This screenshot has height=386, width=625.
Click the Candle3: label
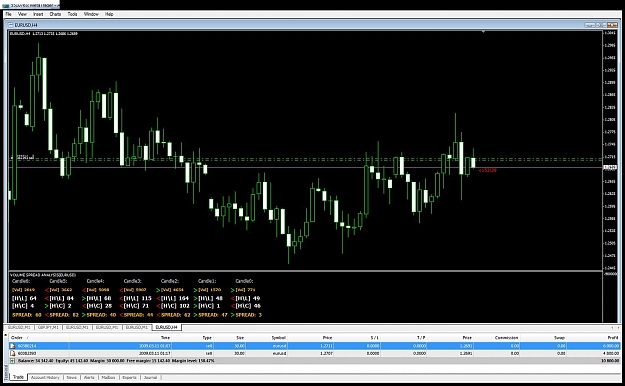(x=132, y=281)
